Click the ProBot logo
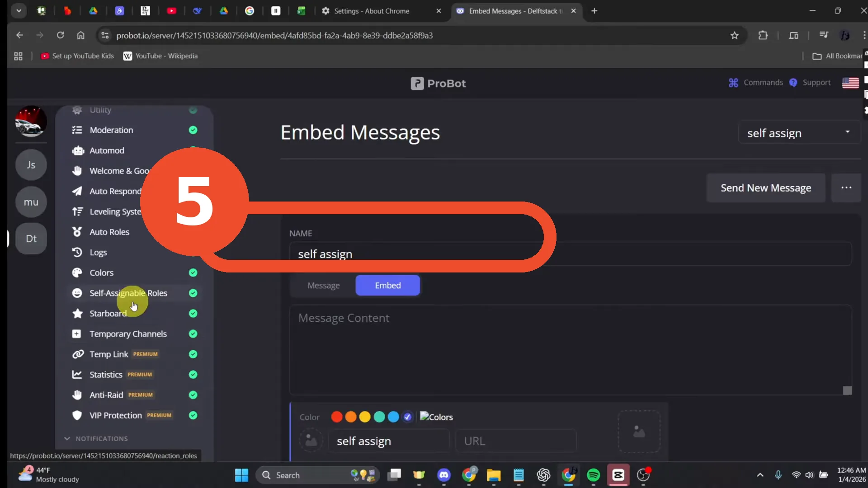868x488 pixels. (x=438, y=83)
